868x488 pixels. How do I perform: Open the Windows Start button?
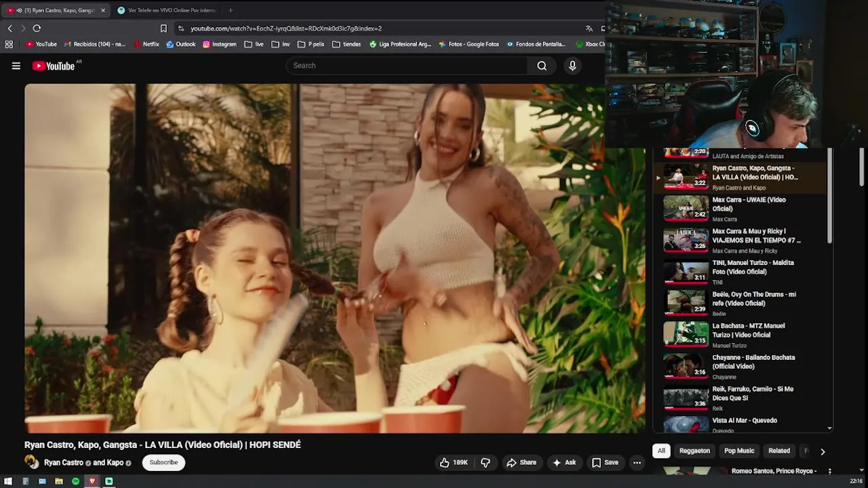pyautogui.click(x=8, y=481)
